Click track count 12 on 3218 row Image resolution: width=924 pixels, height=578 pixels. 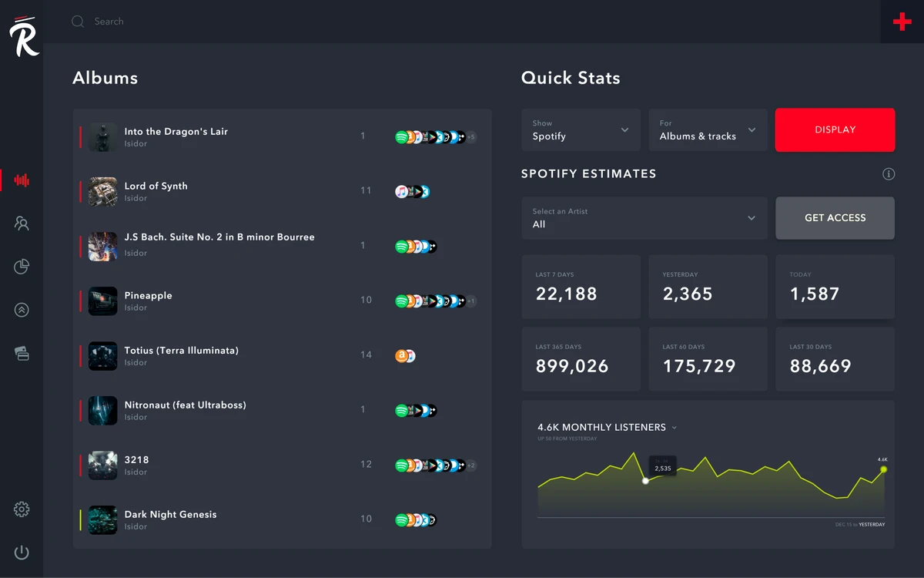pyautogui.click(x=366, y=465)
